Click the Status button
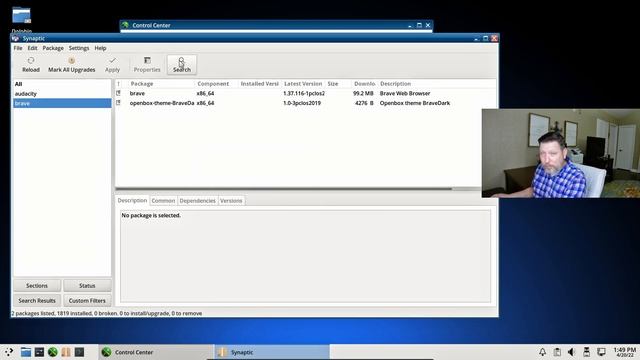 point(87,286)
